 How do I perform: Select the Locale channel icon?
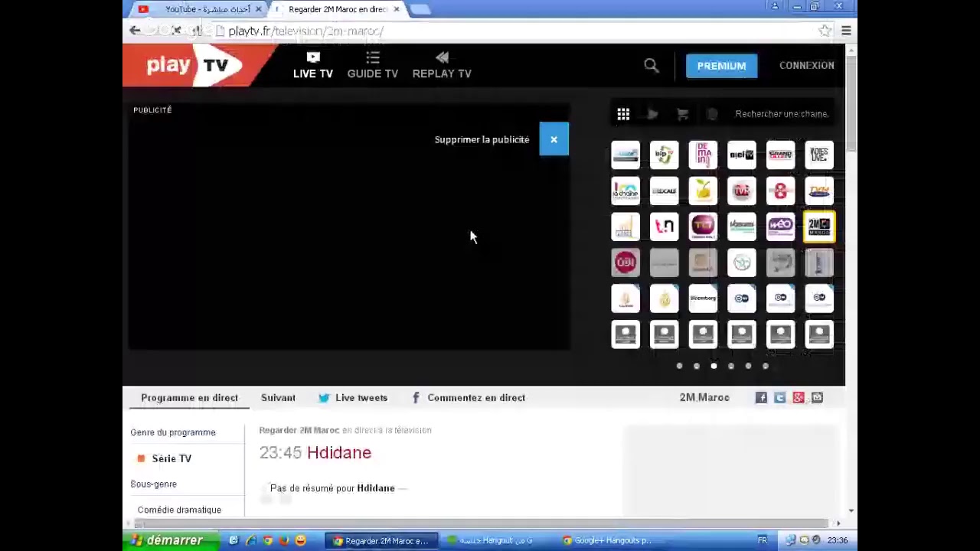(x=665, y=191)
